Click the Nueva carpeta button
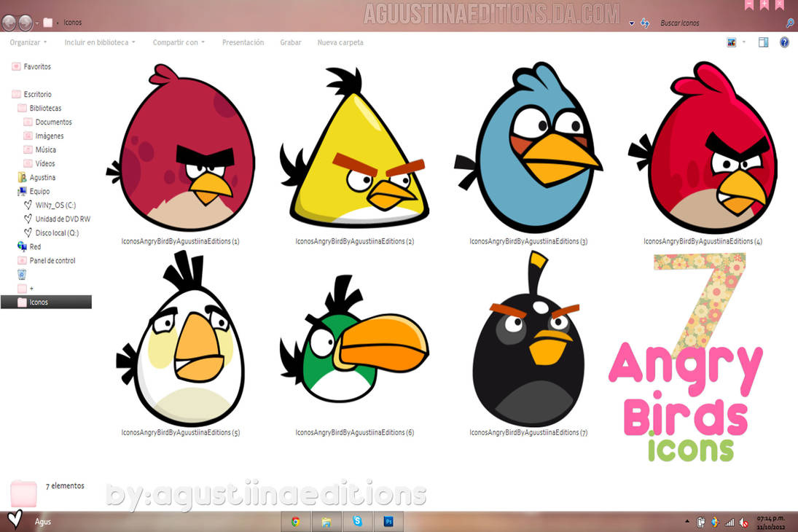Viewport: 798px width, 532px height. [x=341, y=42]
